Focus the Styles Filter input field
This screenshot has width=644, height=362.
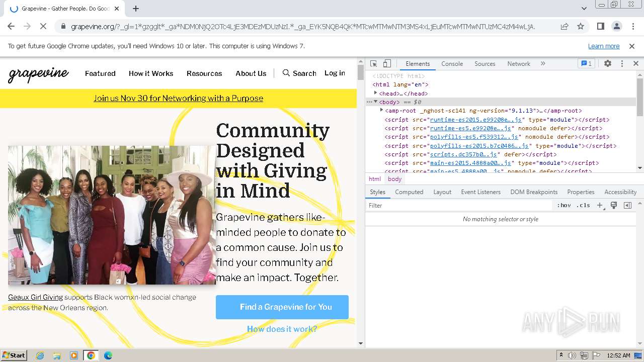(x=459, y=206)
